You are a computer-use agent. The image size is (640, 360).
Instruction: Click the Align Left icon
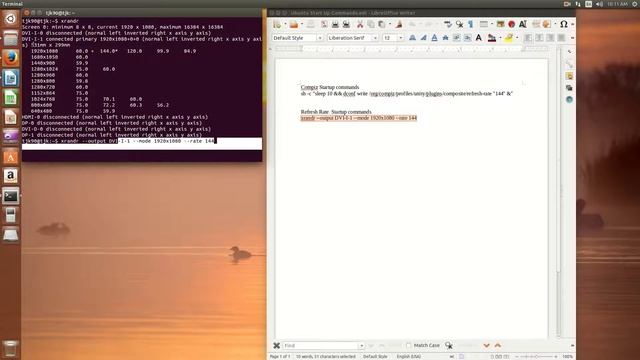pos(528,38)
